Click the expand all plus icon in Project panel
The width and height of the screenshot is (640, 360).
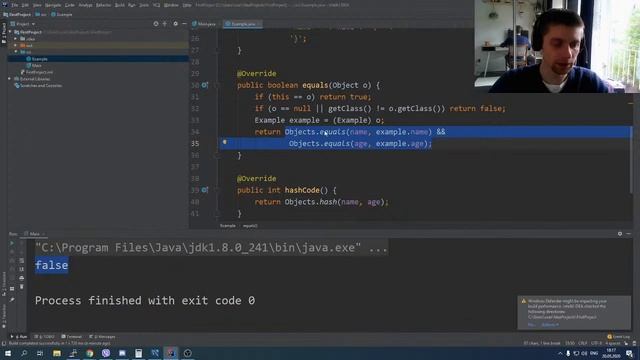165,24
